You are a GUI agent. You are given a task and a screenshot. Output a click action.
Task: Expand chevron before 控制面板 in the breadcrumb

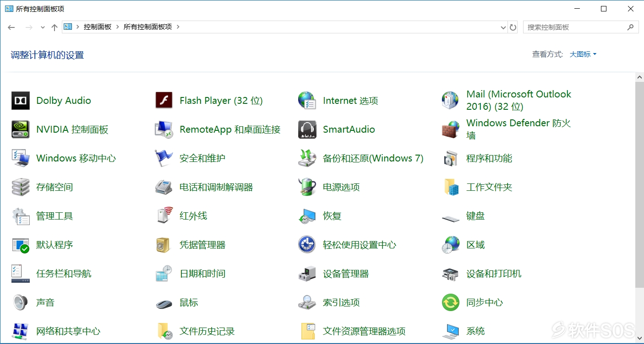[x=78, y=27]
